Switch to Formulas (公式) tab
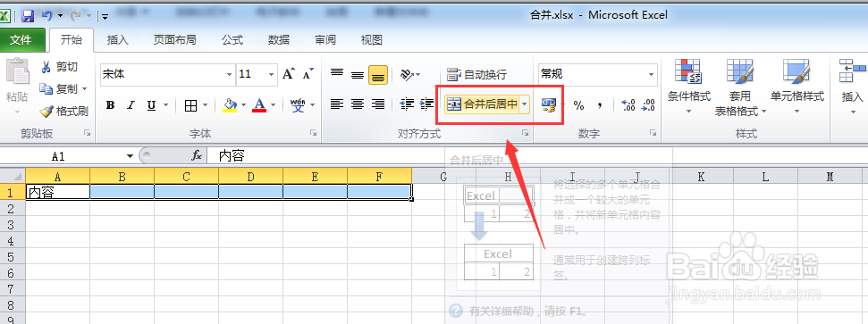Image resolution: width=868 pixels, height=324 pixels. (232, 40)
